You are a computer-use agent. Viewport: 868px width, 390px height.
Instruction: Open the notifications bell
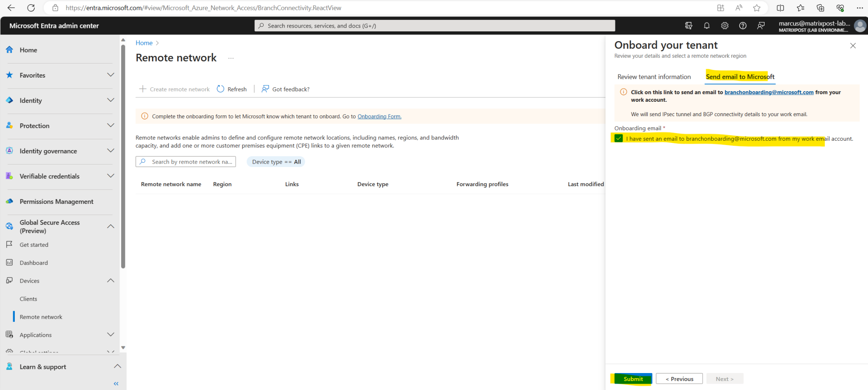pos(707,25)
